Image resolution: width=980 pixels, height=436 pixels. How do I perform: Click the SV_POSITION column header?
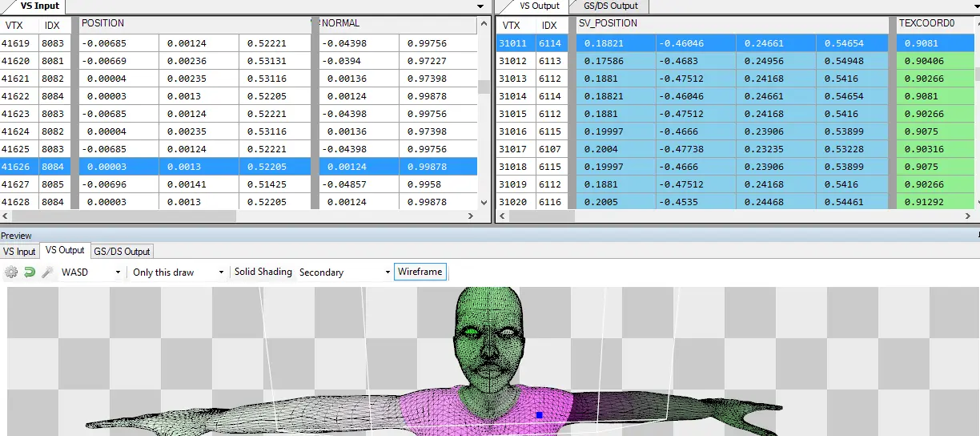pos(608,24)
